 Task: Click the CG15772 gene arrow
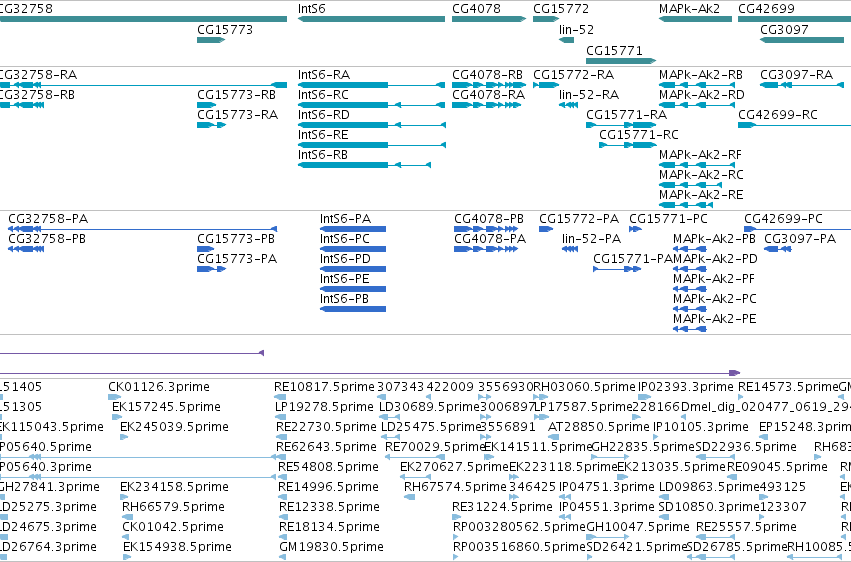pyautogui.click(x=546, y=19)
